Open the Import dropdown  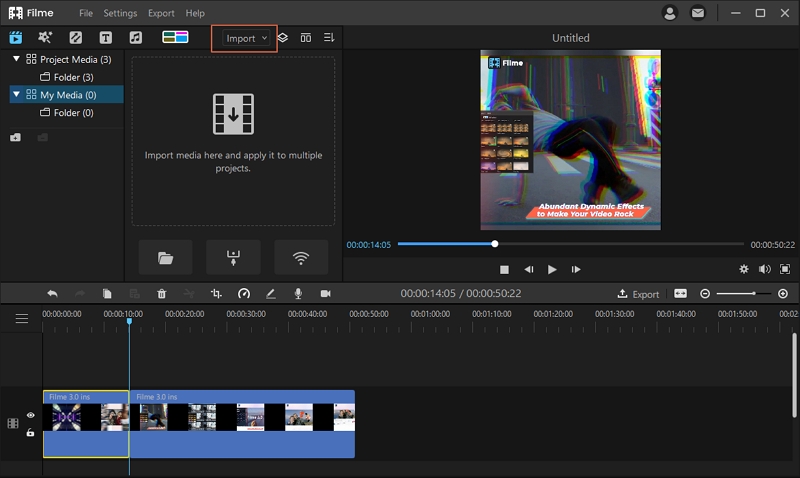(x=246, y=38)
